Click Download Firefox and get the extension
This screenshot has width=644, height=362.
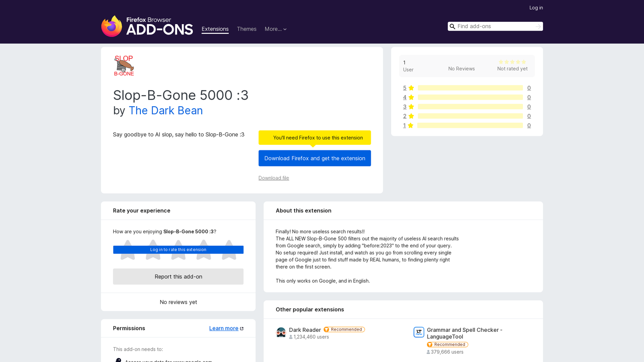[x=315, y=158]
